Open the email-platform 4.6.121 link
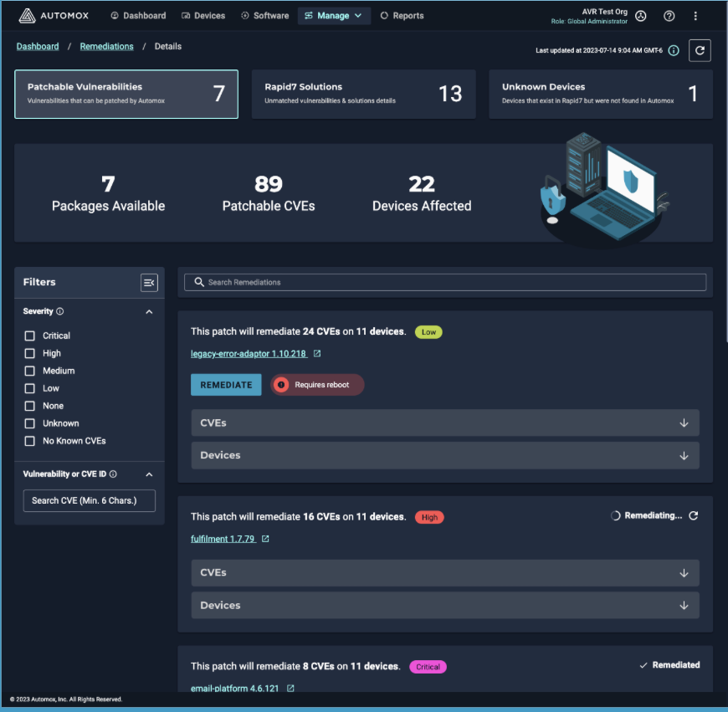 (x=234, y=689)
